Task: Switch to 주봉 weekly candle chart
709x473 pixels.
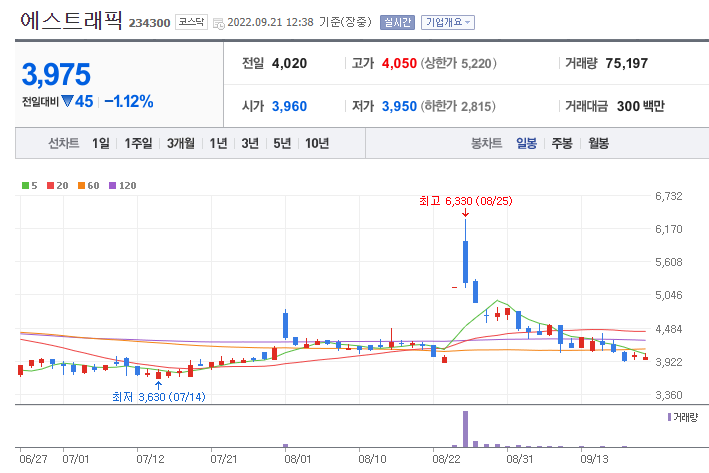Action: pos(562,143)
